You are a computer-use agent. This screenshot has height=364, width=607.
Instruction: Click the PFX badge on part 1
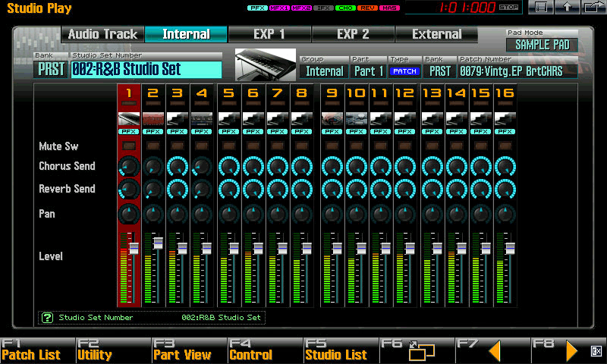pyautogui.click(x=129, y=131)
